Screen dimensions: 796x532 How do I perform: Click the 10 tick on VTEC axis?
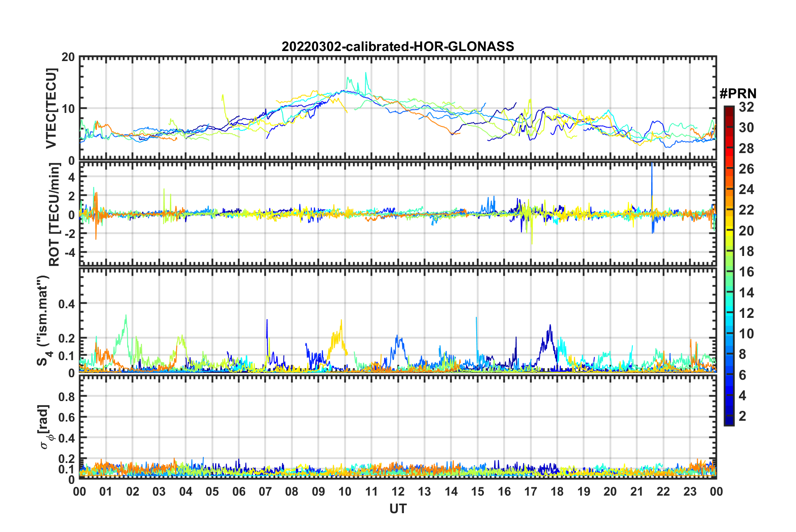(68, 109)
